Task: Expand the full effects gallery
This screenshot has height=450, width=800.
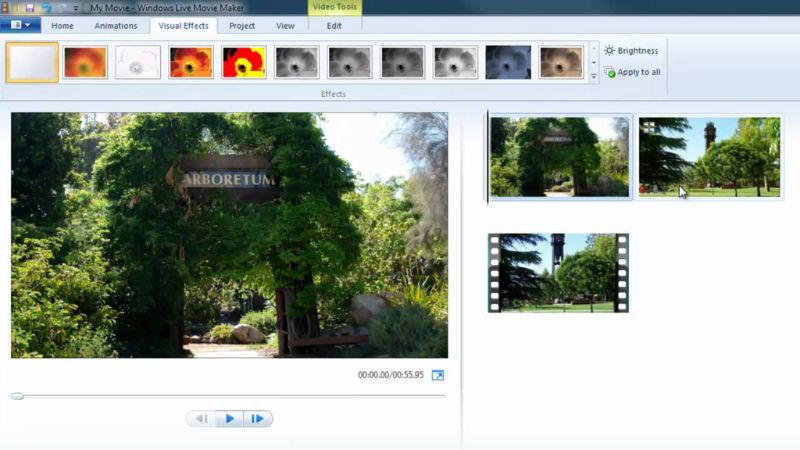Action: (594, 76)
